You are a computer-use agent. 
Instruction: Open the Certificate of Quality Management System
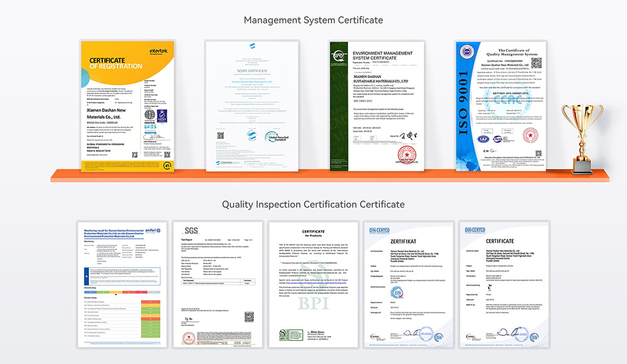[x=500, y=105]
